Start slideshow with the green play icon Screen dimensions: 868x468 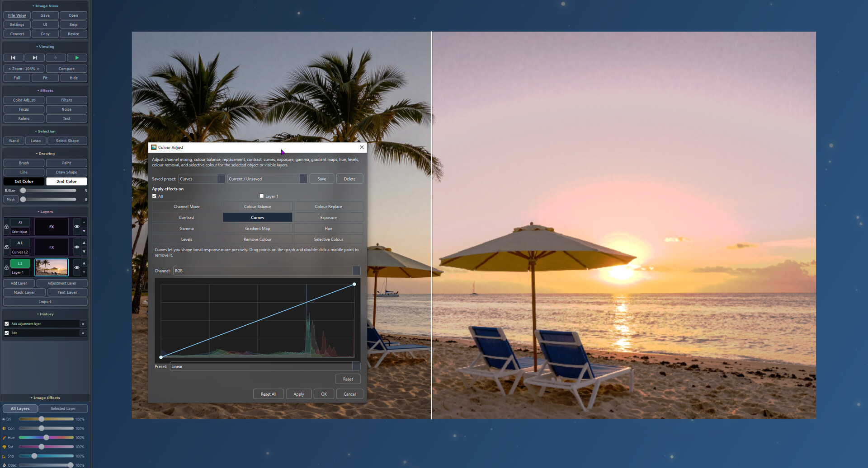pyautogui.click(x=77, y=58)
